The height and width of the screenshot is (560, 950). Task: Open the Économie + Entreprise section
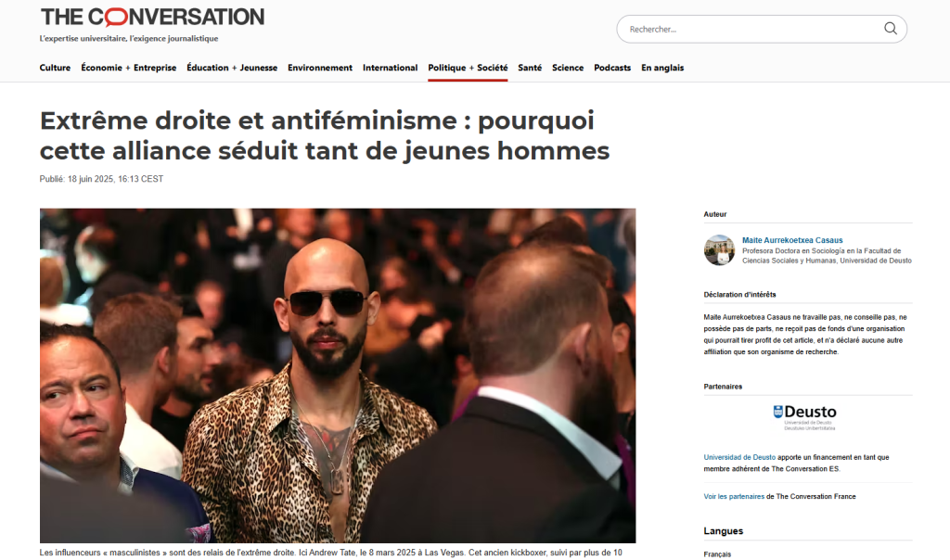pos(128,68)
